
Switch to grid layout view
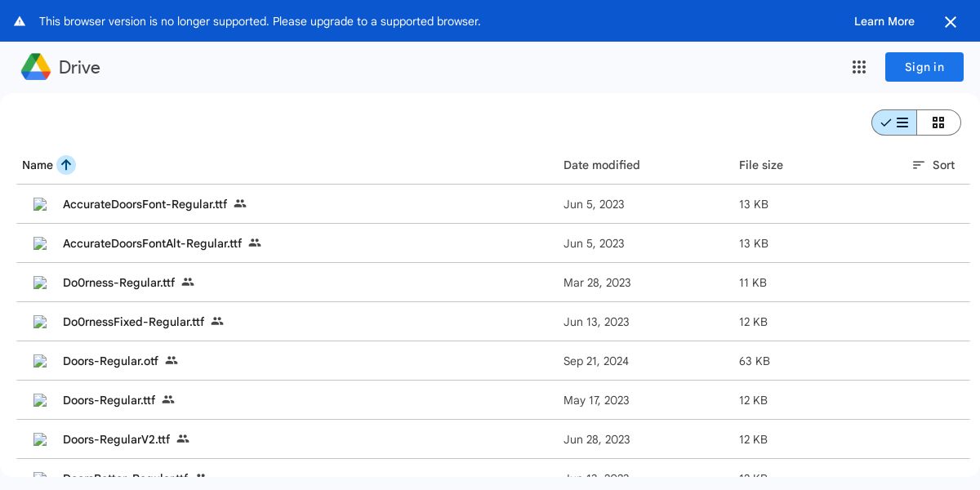(x=938, y=122)
